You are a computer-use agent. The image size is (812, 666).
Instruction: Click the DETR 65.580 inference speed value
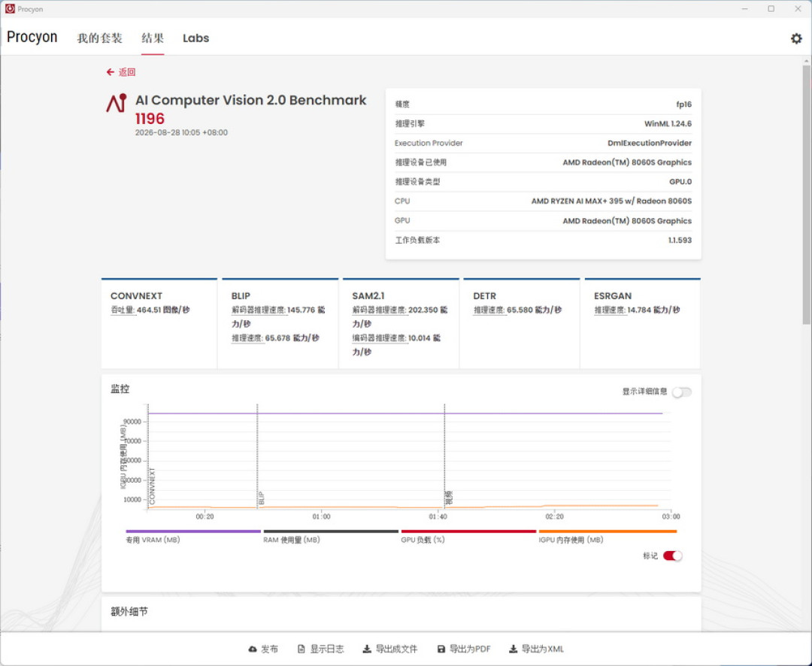pos(534,310)
